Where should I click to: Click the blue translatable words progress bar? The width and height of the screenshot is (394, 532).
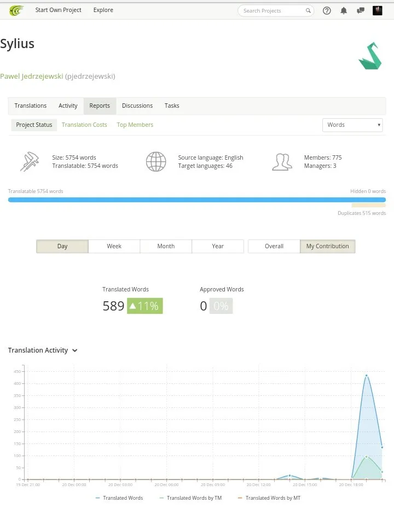click(x=197, y=200)
